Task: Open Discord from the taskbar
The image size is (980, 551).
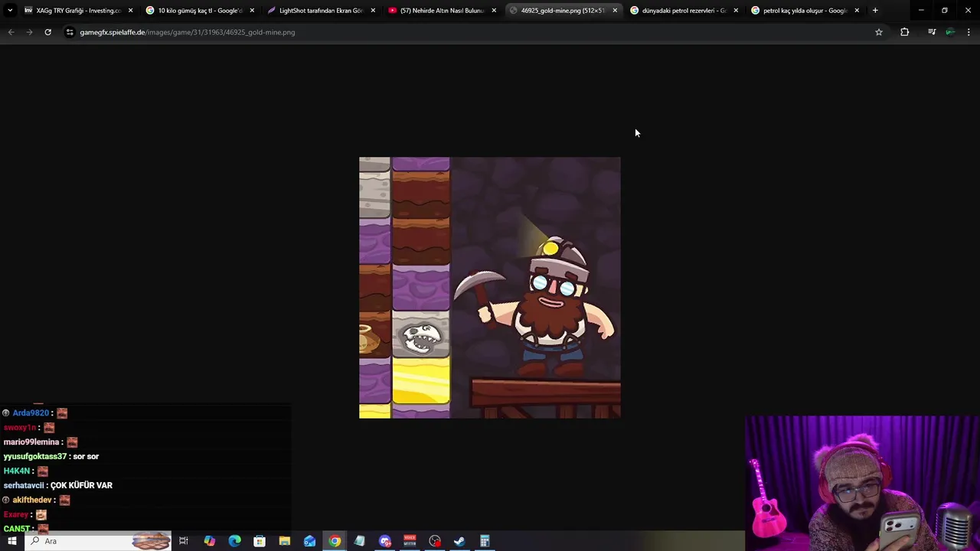Action: coord(384,541)
